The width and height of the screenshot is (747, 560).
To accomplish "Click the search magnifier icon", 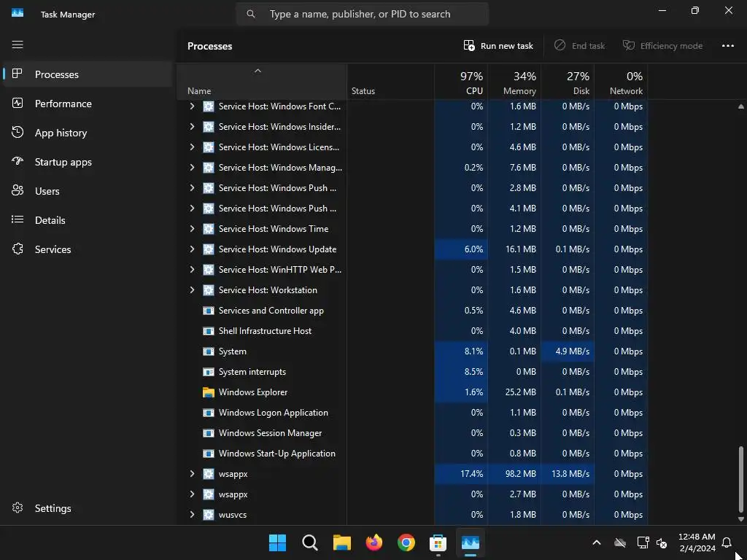I will click(251, 15).
